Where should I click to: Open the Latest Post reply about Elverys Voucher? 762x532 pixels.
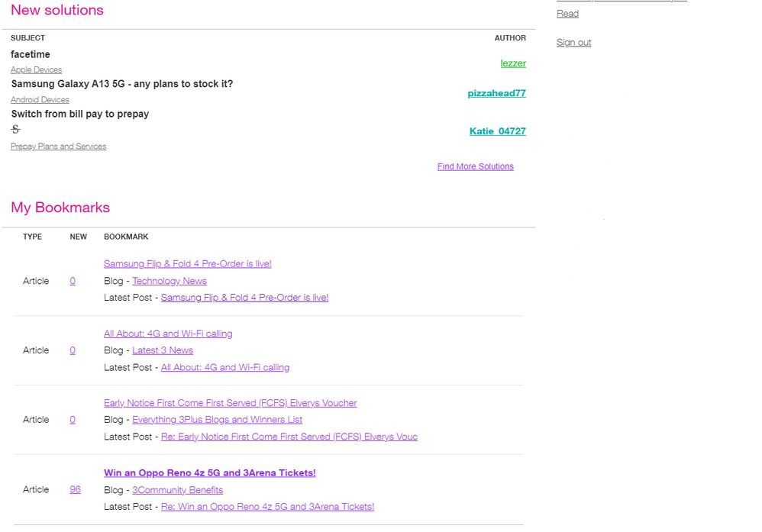pyautogui.click(x=289, y=437)
